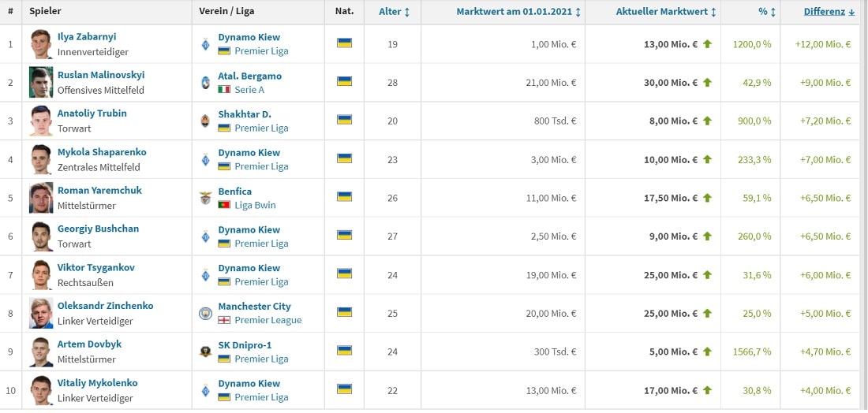This screenshot has width=868, height=413.
Task: Click Italian flag next to Serie A
Action: pos(224,90)
